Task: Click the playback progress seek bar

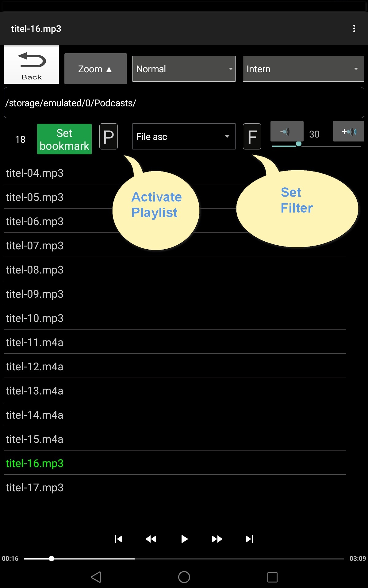Action: (184, 559)
